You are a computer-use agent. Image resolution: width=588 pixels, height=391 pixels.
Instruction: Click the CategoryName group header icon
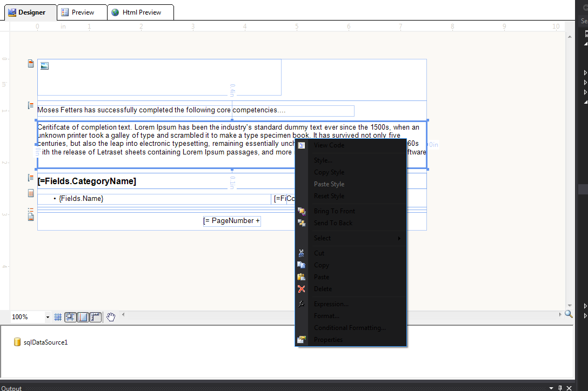pyautogui.click(x=31, y=178)
